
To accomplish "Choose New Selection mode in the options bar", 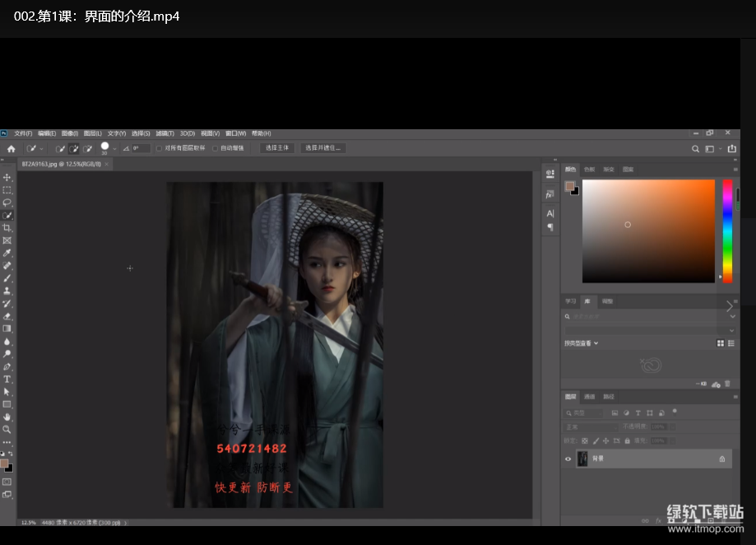I will (x=60, y=148).
